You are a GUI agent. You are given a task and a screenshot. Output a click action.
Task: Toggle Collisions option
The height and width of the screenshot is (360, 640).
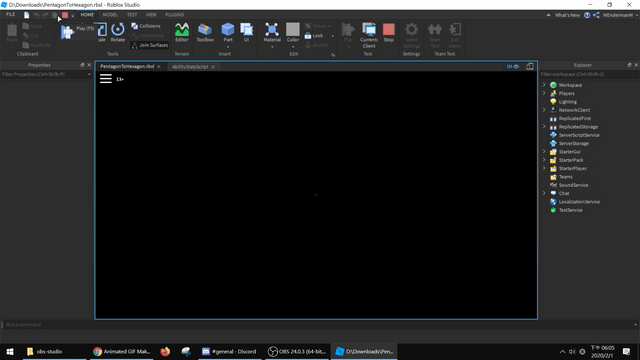(x=146, y=26)
